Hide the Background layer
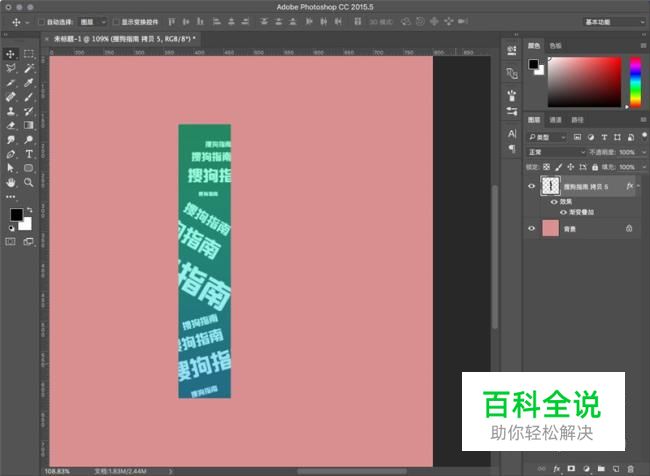 point(531,228)
